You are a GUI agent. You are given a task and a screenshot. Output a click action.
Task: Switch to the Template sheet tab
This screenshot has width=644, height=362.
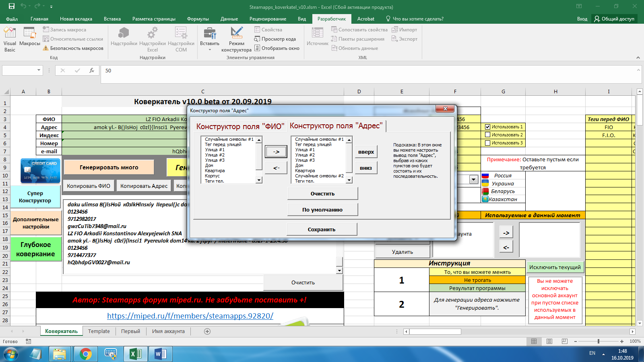click(x=99, y=331)
